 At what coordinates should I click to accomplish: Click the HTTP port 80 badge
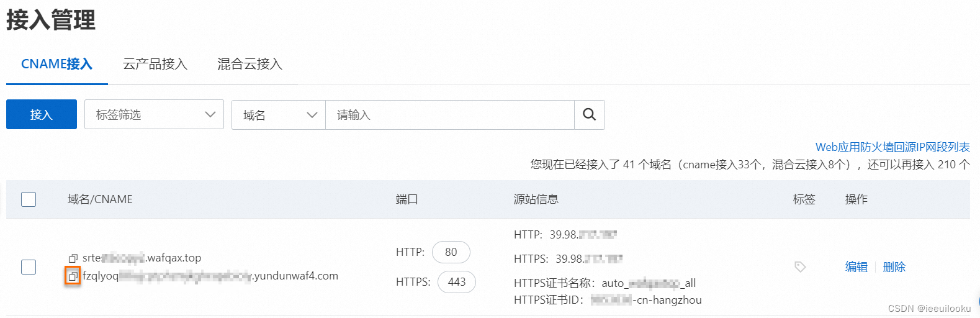(451, 252)
